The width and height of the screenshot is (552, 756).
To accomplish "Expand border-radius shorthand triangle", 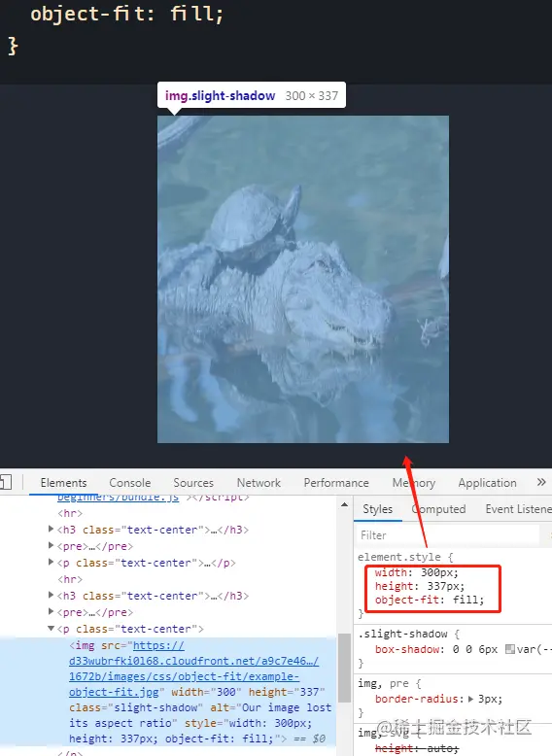I will click(471, 699).
